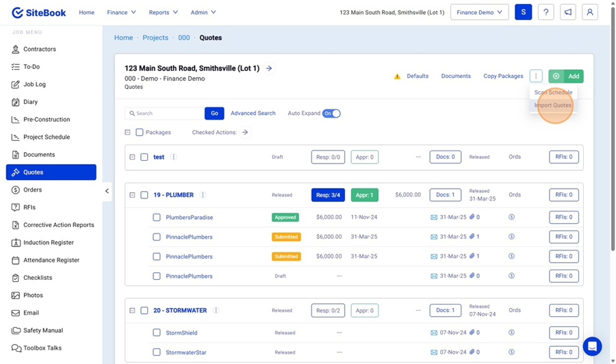Toggle the Auto Expand switch off

[331, 114]
